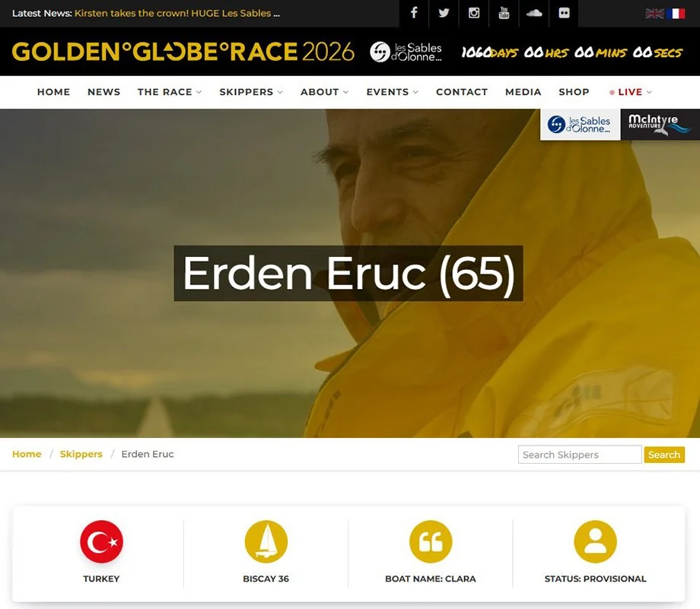
Task: Click the status person icon
Action: click(596, 541)
